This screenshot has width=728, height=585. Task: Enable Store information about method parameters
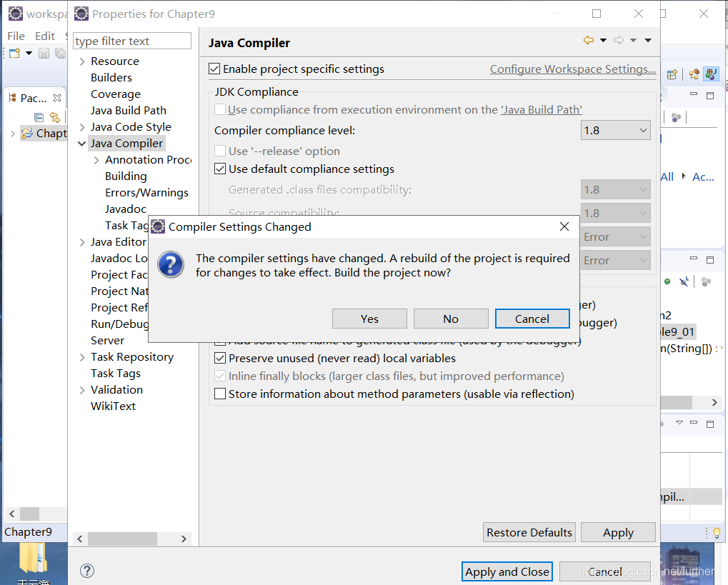219,393
